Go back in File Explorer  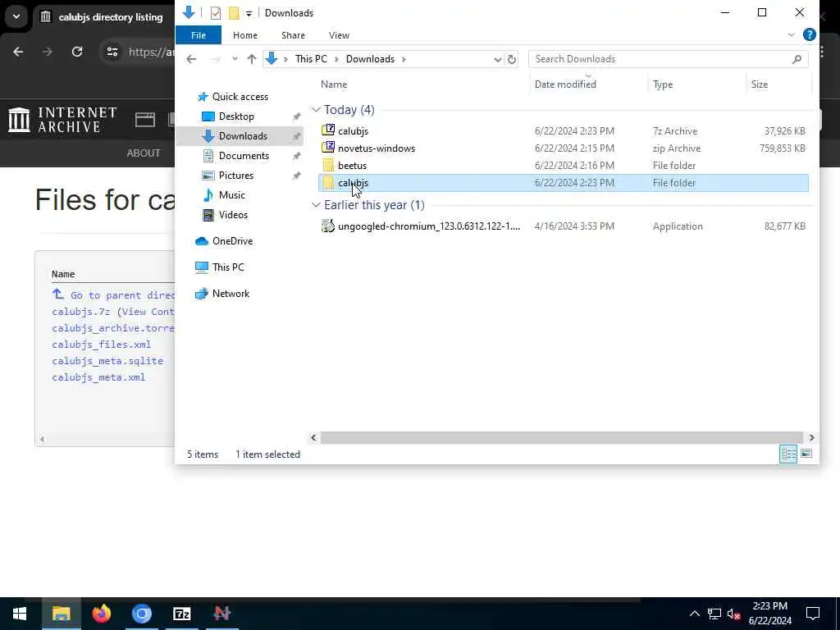[x=191, y=59]
